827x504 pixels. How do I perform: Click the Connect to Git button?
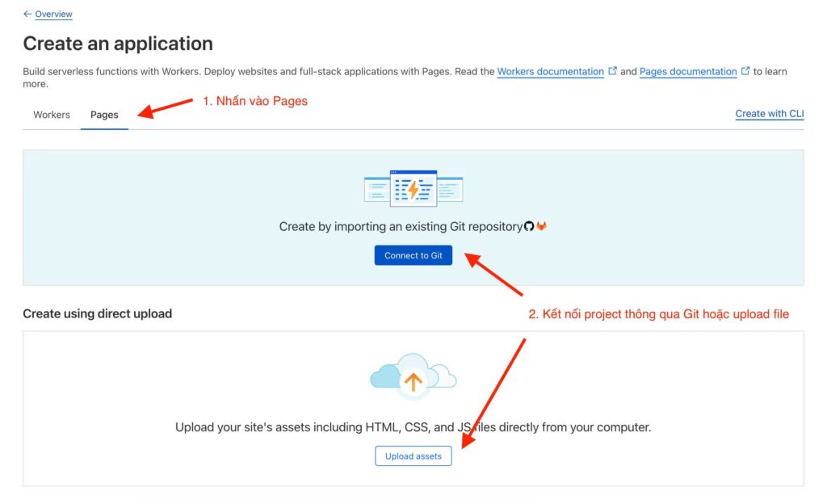click(413, 255)
